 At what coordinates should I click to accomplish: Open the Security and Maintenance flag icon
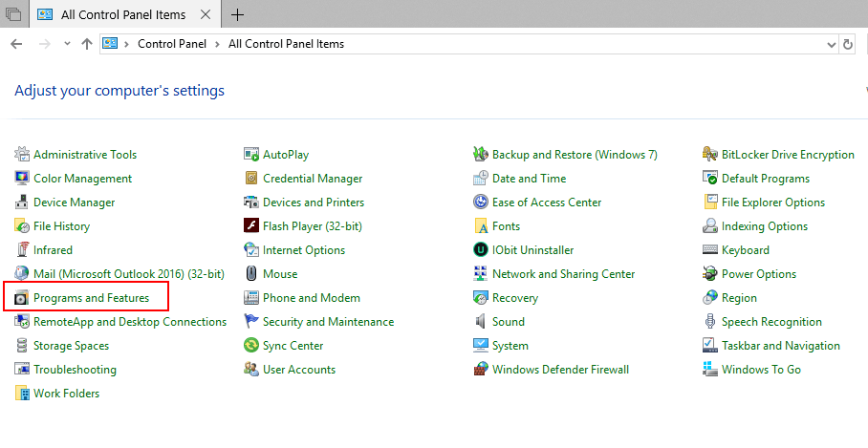[x=252, y=322]
